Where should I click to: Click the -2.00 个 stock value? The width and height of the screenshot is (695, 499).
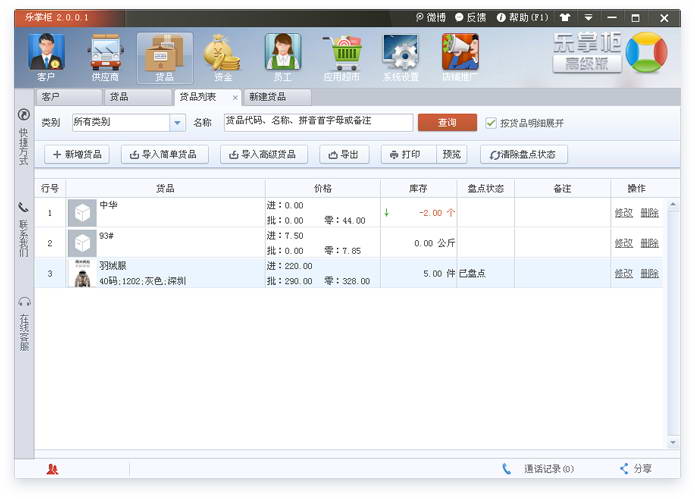(437, 213)
